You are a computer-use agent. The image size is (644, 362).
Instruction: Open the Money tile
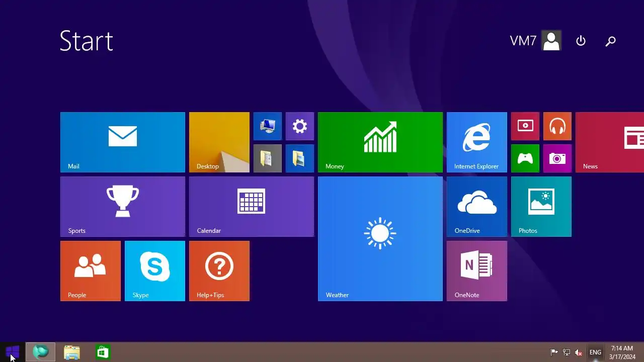tap(380, 142)
